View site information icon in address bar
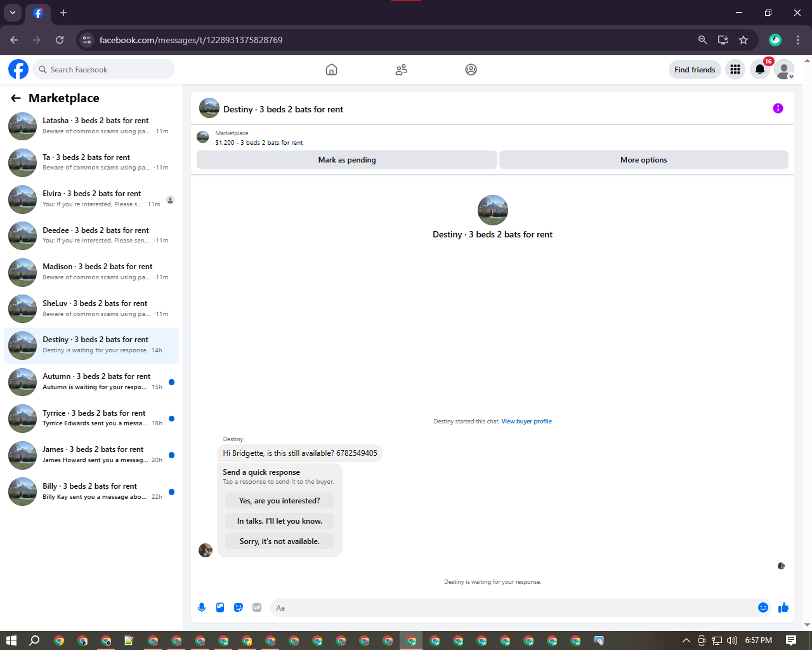Viewport: 812px width, 650px height. (x=87, y=40)
